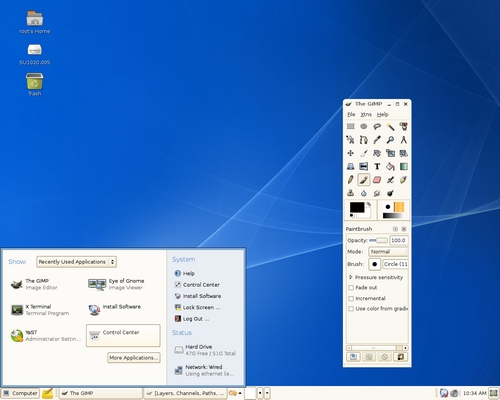Select the Text tool
500x400 pixels.
[377, 166]
